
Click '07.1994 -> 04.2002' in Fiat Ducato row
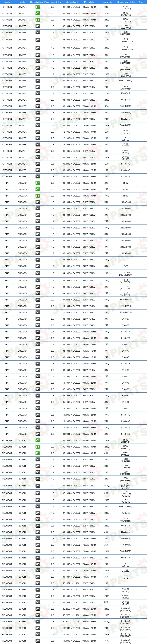coord(71,364)
